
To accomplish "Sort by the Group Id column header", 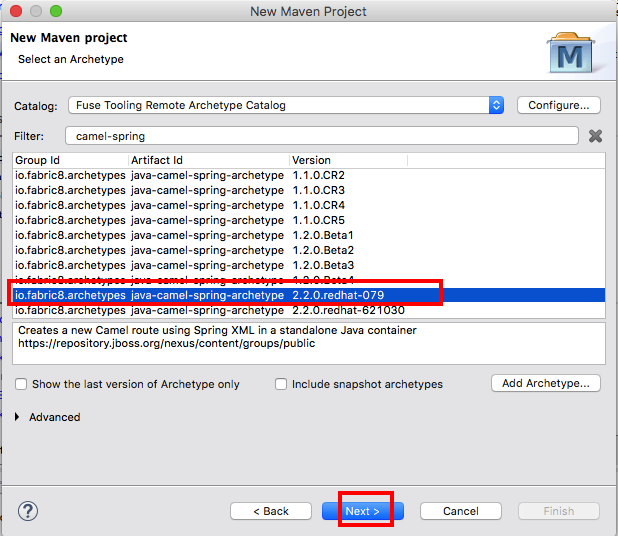I will pyautogui.click(x=70, y=160).
